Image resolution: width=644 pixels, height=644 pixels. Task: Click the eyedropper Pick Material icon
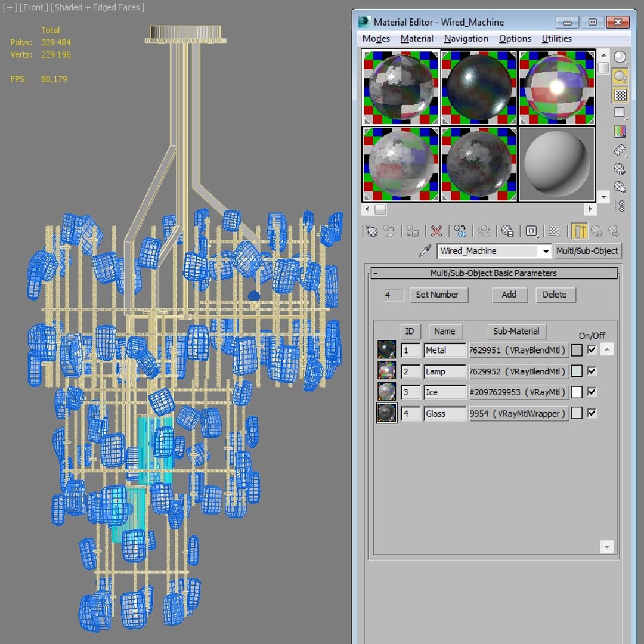[425, 250]
